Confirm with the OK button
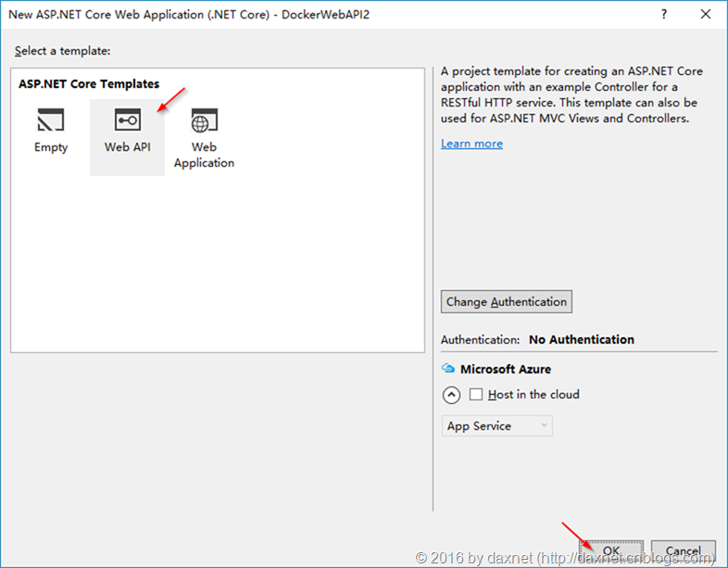The image size is (728, 568). (611, 551)
